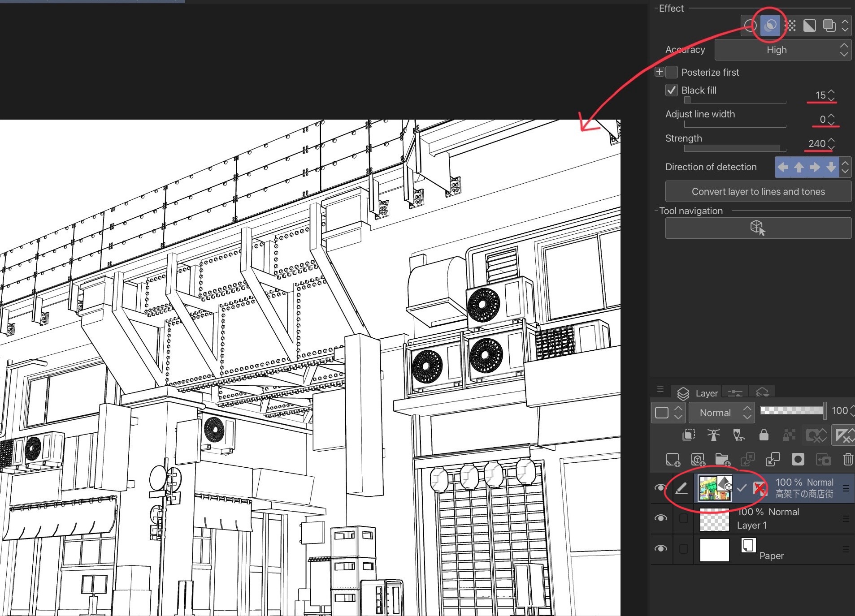Click the Tool navigation 3D cube icon
855x616 pixels.
[758, 228]
